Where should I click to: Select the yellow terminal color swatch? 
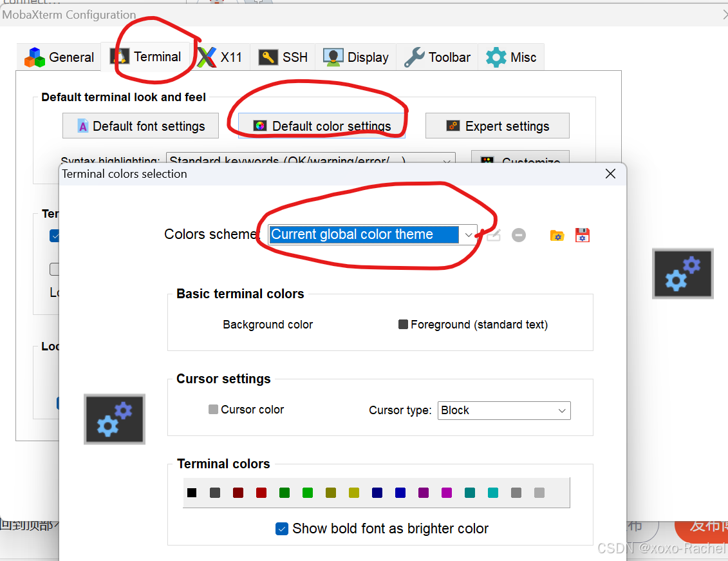tap(354, 493)
